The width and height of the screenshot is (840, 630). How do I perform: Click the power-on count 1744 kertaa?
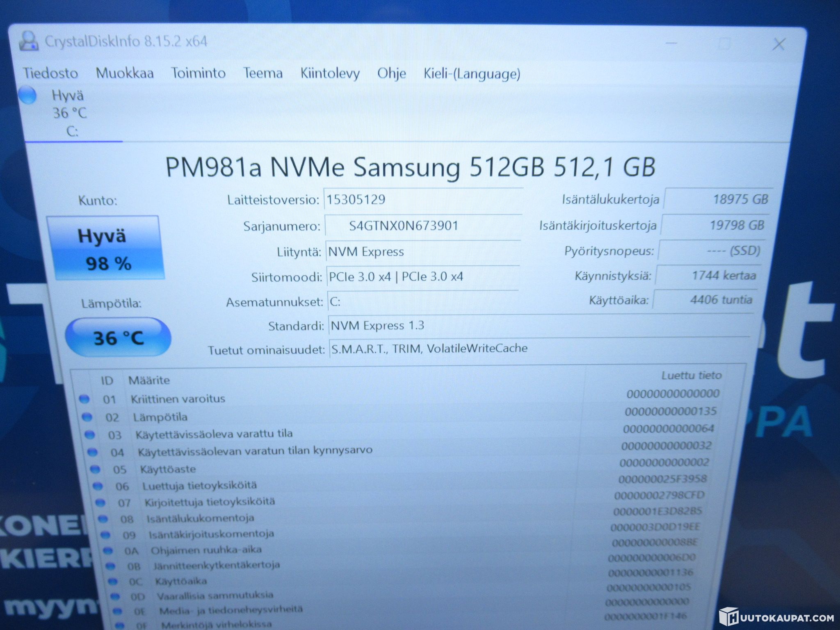[708, 275]
